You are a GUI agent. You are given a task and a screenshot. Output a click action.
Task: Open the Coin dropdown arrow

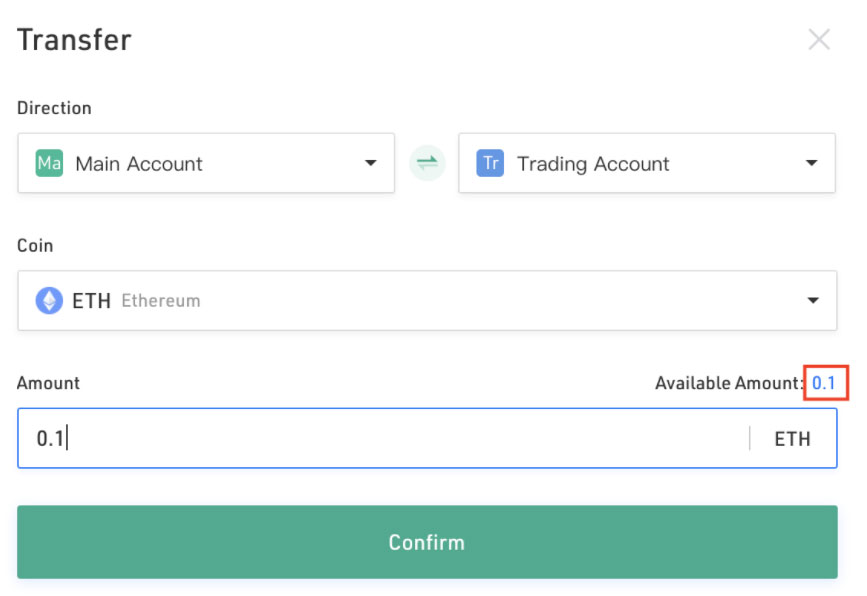[x=812, y=300]
